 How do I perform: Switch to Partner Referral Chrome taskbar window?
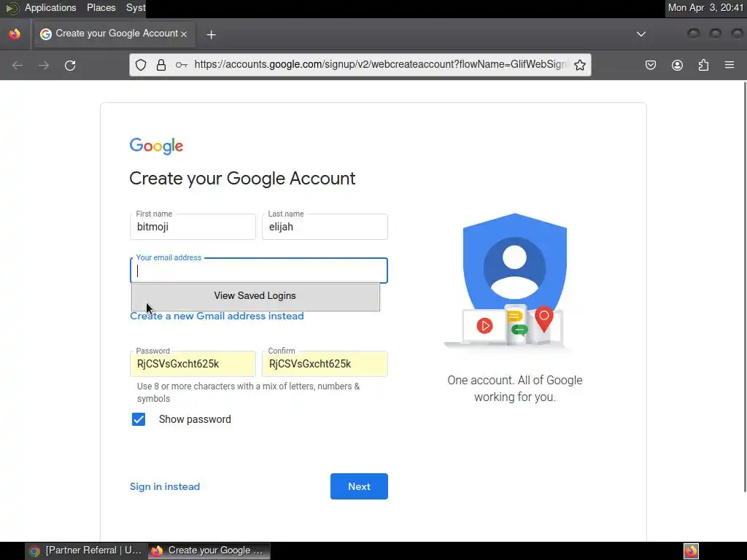86,551
